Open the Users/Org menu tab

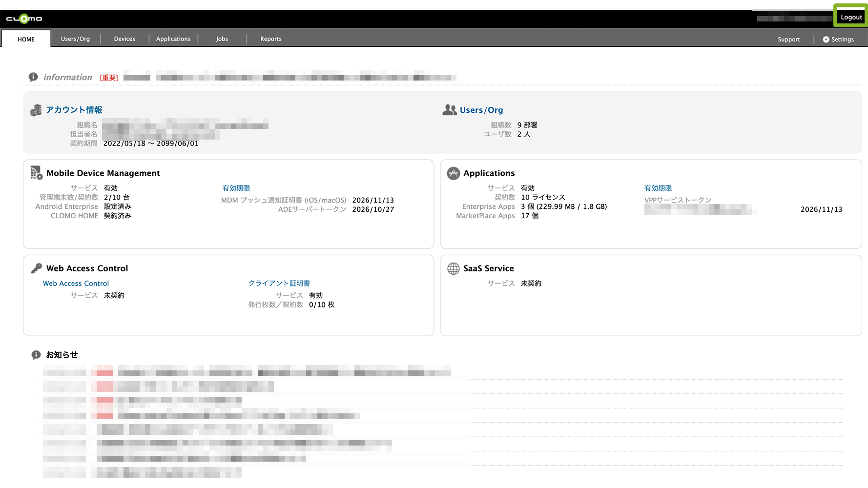tap(75, 39)
